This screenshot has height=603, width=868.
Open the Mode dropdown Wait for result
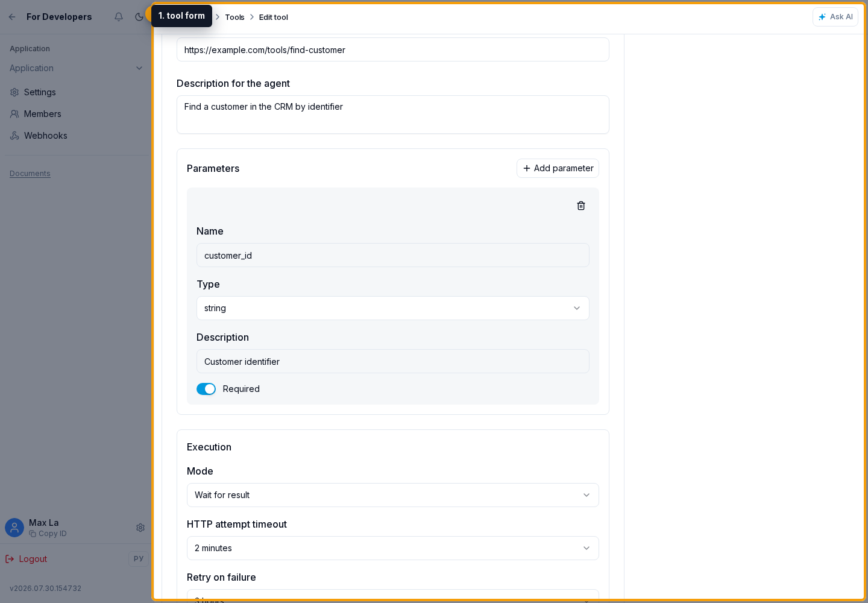point(393,495)
